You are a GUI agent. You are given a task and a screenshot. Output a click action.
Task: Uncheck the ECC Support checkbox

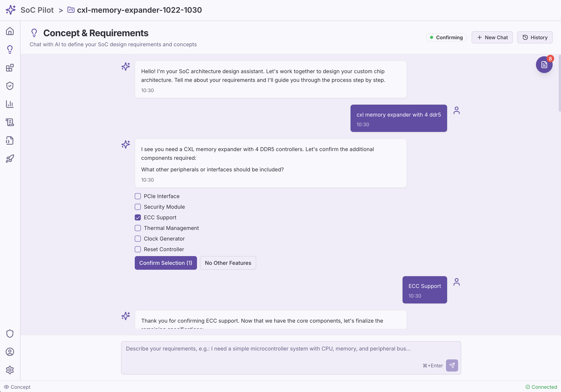[x=138, y=217]
